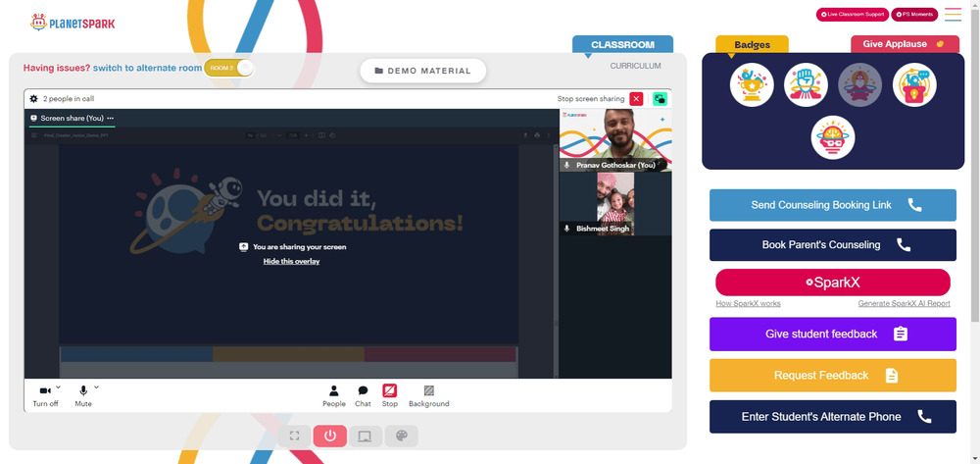
Task: Click the green screen layout icon
Action: coord(660,99)
